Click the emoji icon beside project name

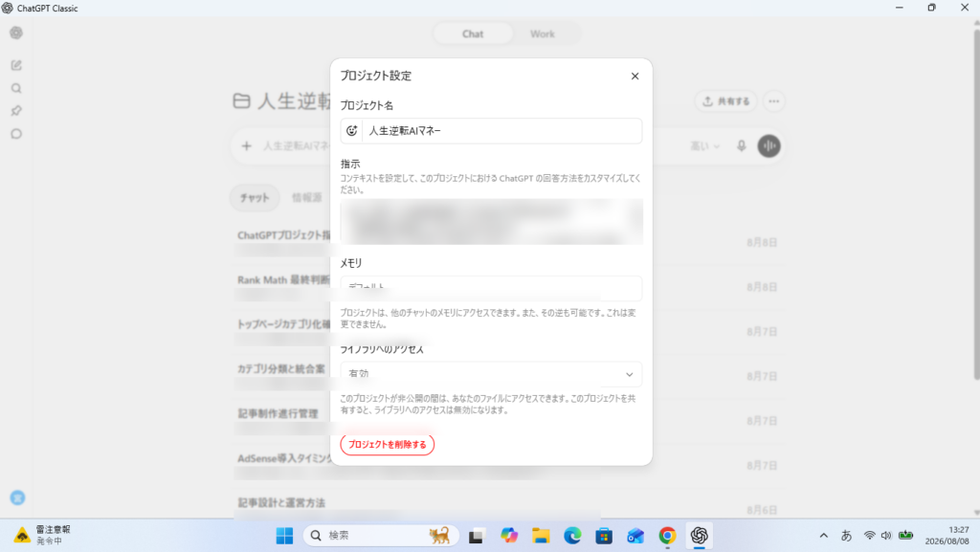click(352, 130)
